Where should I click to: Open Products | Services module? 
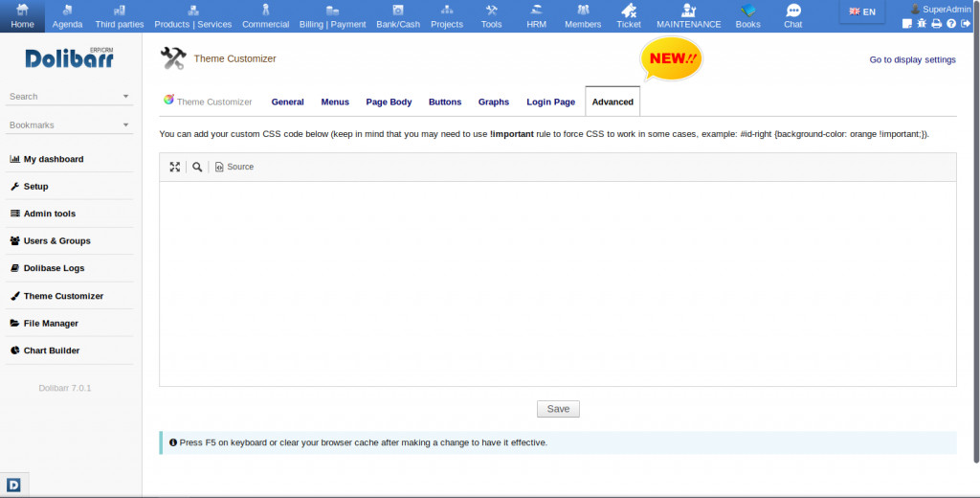click(x=193, y=16)
